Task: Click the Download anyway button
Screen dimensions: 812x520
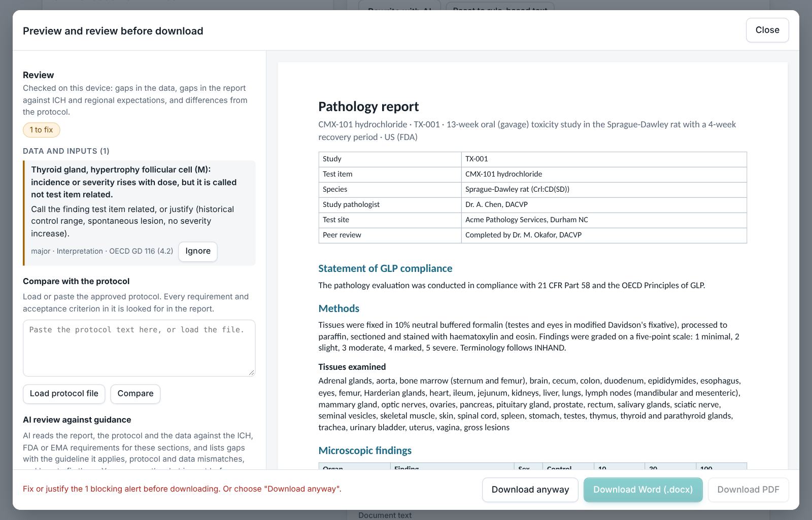Action: 530,490
